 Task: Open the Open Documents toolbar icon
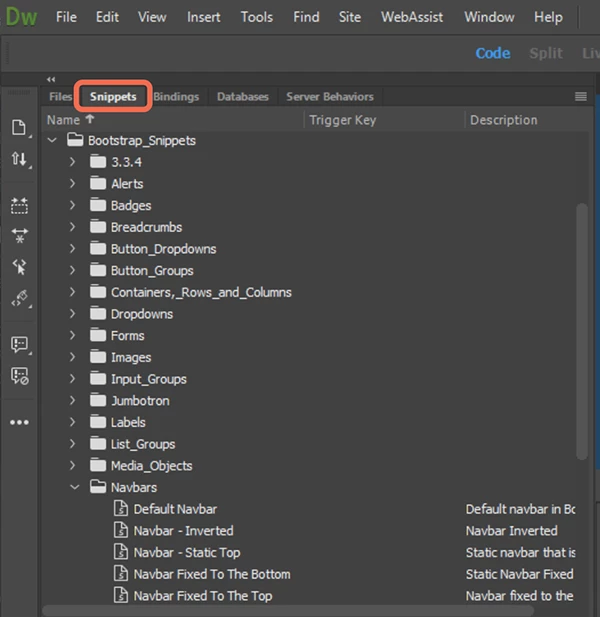(19, 127)
